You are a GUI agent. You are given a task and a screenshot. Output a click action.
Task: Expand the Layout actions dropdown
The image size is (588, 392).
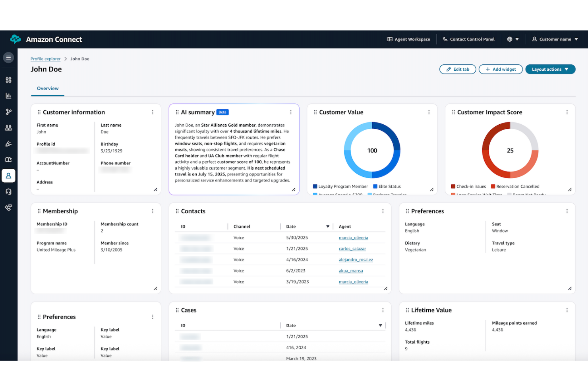[x=550, y=69]
